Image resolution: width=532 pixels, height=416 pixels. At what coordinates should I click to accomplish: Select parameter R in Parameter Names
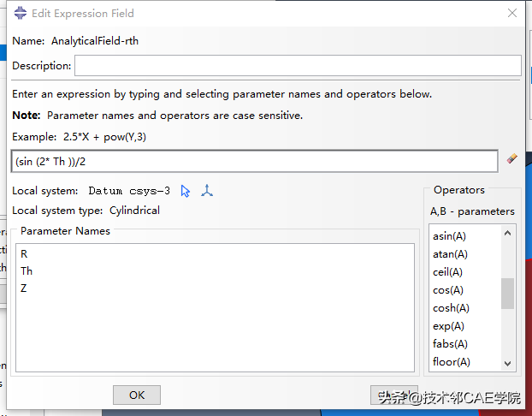(x=24, y=253)
